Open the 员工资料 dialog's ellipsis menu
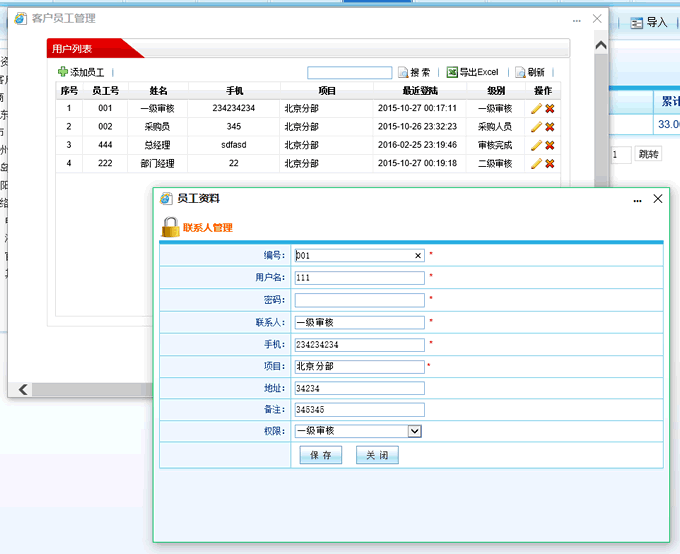This screenshot has height=554, width=680. click(x=637, y=200)
